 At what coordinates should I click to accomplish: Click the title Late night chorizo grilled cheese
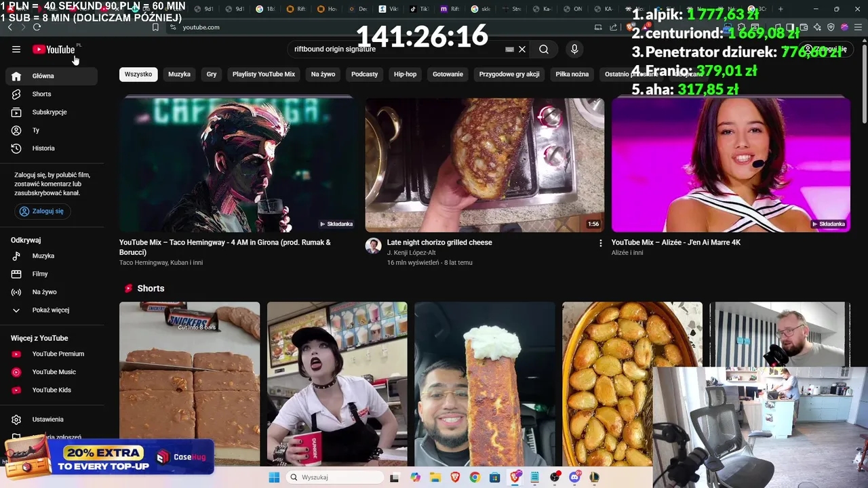(439, 243)
